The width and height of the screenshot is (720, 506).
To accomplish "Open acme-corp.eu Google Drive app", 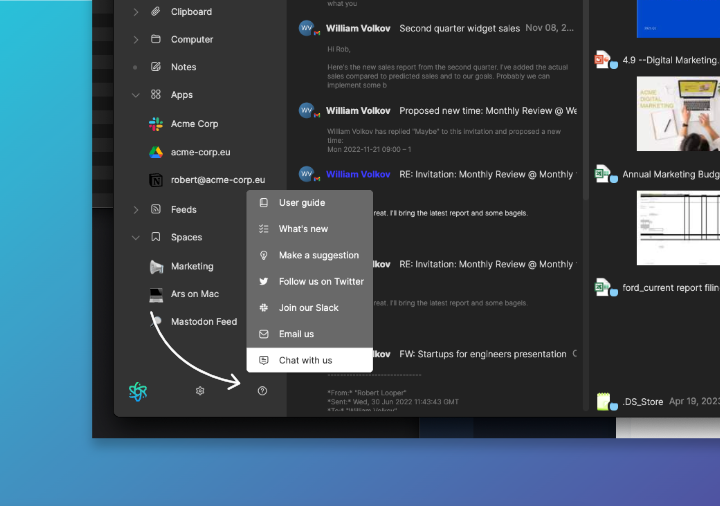I will [200, 152].
